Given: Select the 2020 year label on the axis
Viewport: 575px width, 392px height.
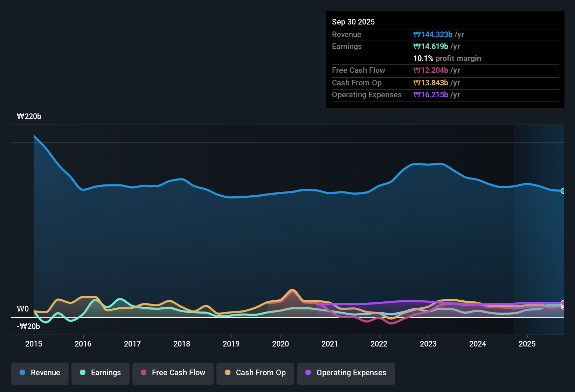Looking at the screenshot, I should click(x=280, y=344).
